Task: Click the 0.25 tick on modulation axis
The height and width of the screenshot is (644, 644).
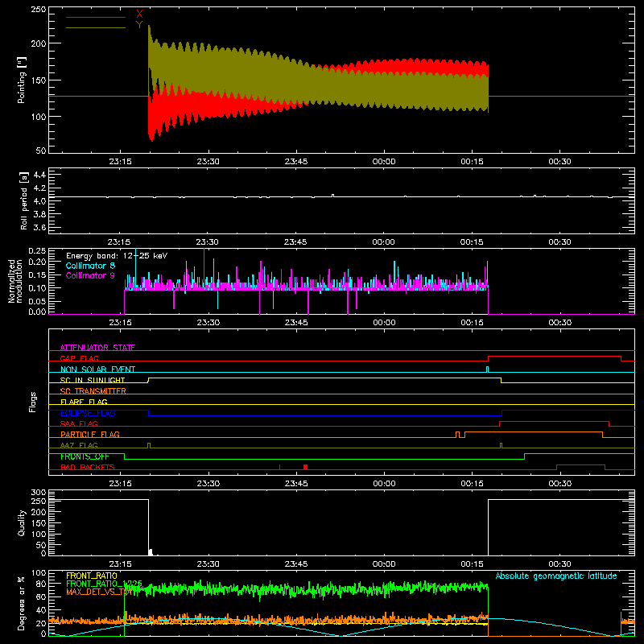Action: (37, 250)
